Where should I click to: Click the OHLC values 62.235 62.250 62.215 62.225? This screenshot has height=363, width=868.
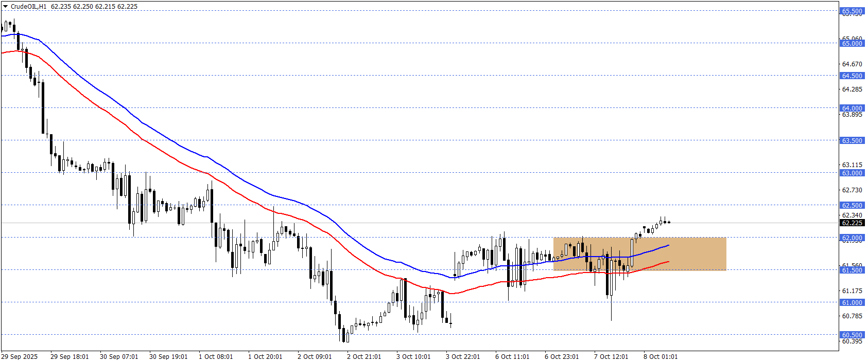coord(94,7)
